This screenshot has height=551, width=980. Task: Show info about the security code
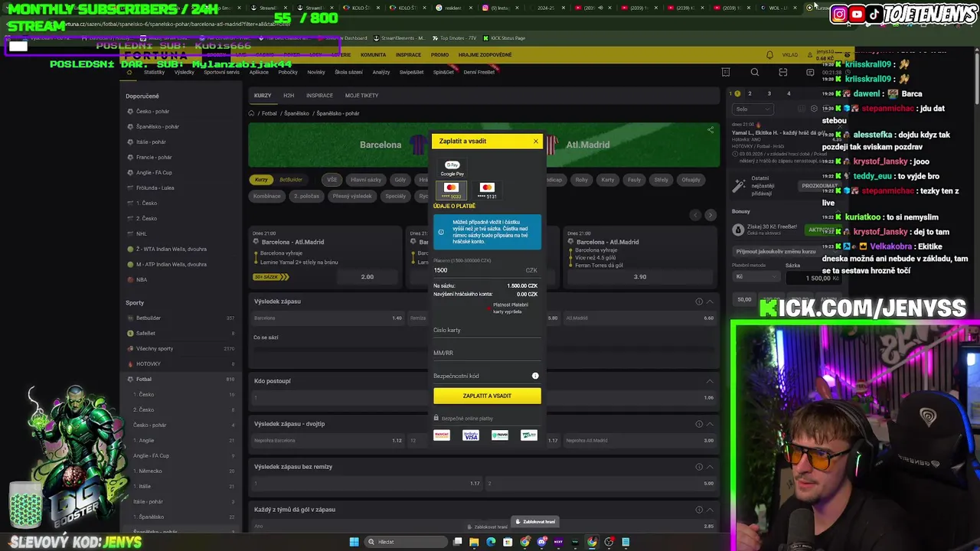pyautogui.click(x=535, y=376)
